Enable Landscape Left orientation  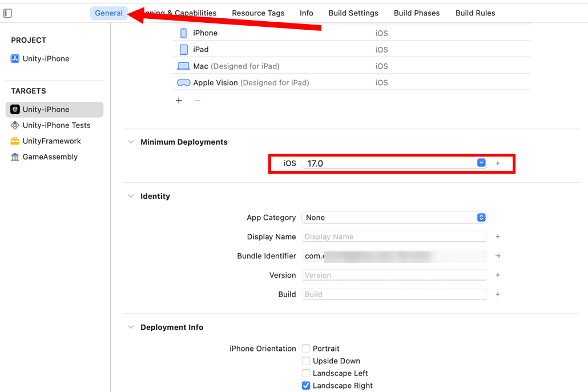pos(306,373)
